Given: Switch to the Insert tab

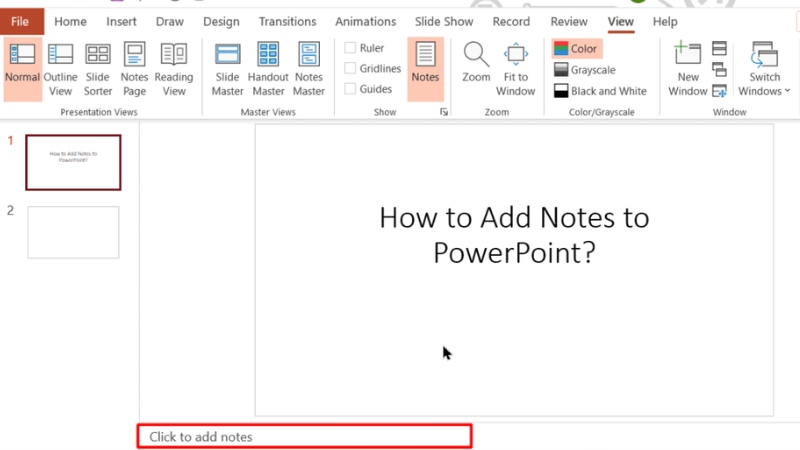Looking at the screenshot, I should (x=121, y=22).
